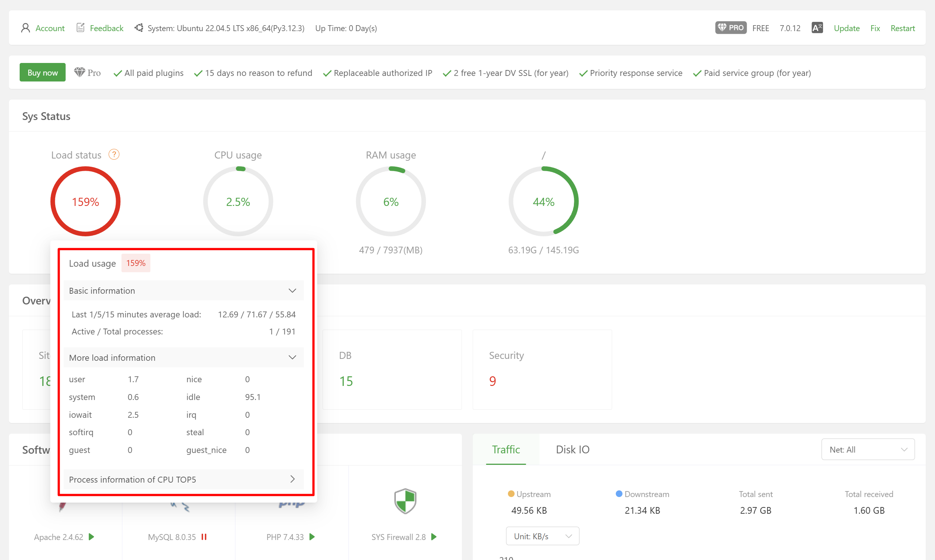Click the System gear icon

point(139,28)
